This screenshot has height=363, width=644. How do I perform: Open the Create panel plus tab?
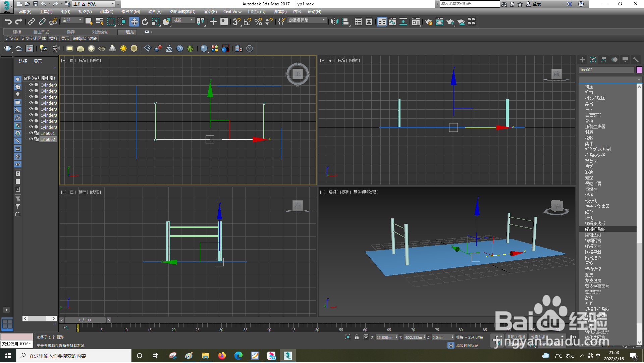click(582, 59)
